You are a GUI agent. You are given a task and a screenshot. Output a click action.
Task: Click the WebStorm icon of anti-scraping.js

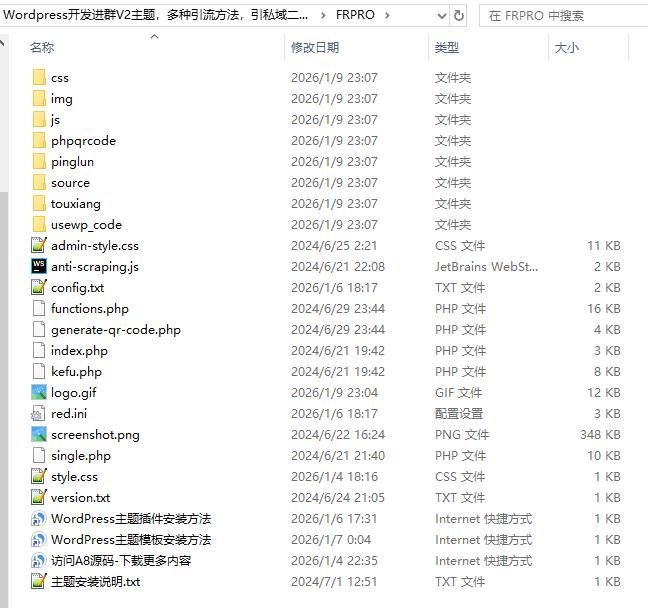tap(39, 266)
